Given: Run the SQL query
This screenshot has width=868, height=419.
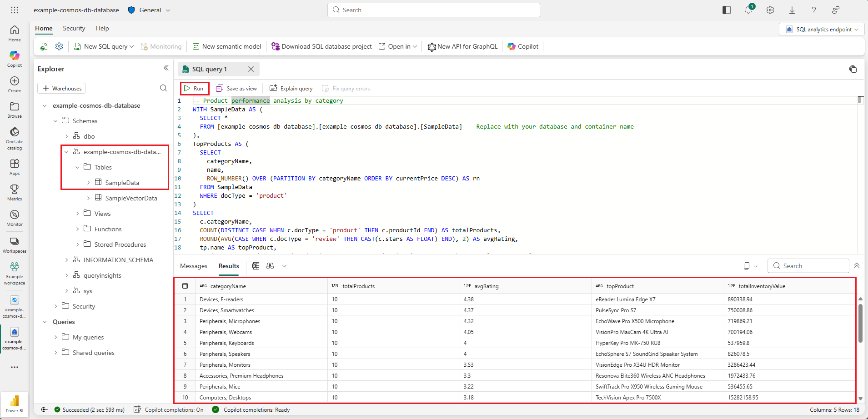Looking at the screenshot, I should pyautogui.click(x=194, y=89).
